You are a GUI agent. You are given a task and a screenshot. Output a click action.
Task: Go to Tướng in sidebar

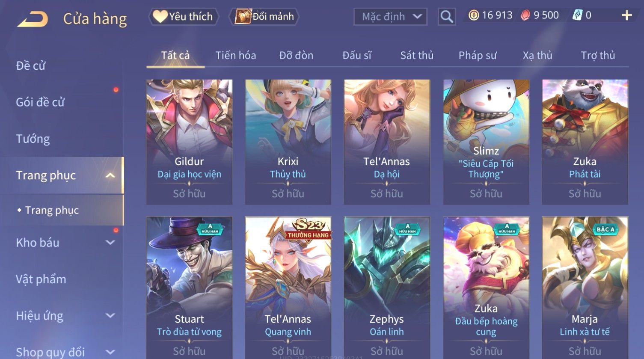point(33,139)
